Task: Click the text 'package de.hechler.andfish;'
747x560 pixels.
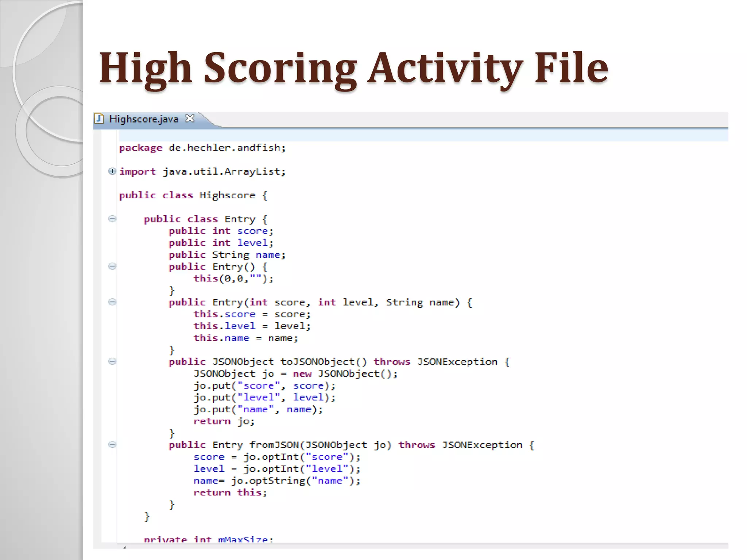Action: (x=202, y=148)
